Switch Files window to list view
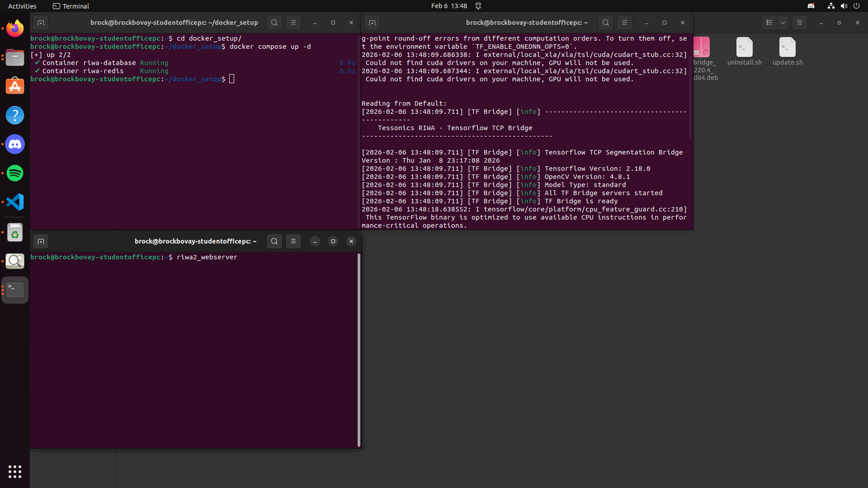 tap(769, 23)
